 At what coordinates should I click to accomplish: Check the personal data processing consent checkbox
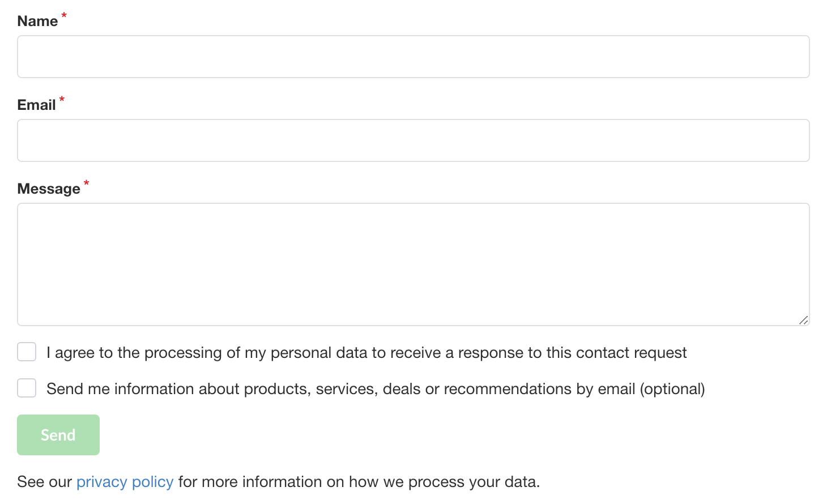tap(27, 352)
